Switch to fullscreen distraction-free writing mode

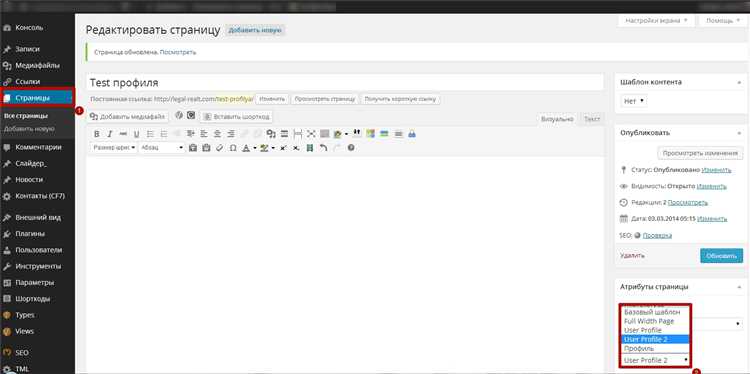[311, 134]
